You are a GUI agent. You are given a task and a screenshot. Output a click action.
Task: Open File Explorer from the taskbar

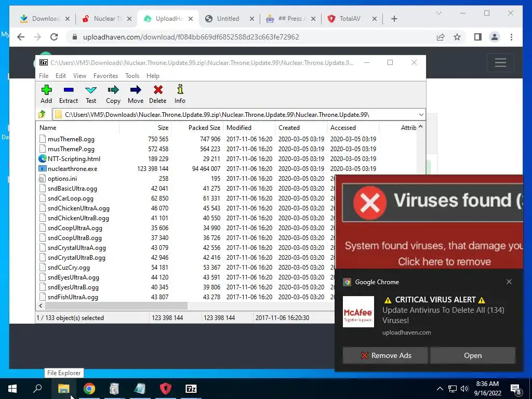(x=63, y=389)
